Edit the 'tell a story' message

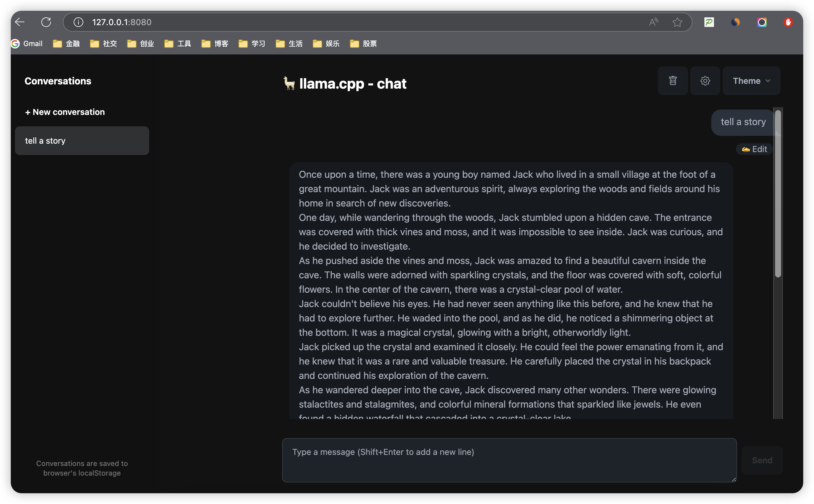(x=754, y=149)
